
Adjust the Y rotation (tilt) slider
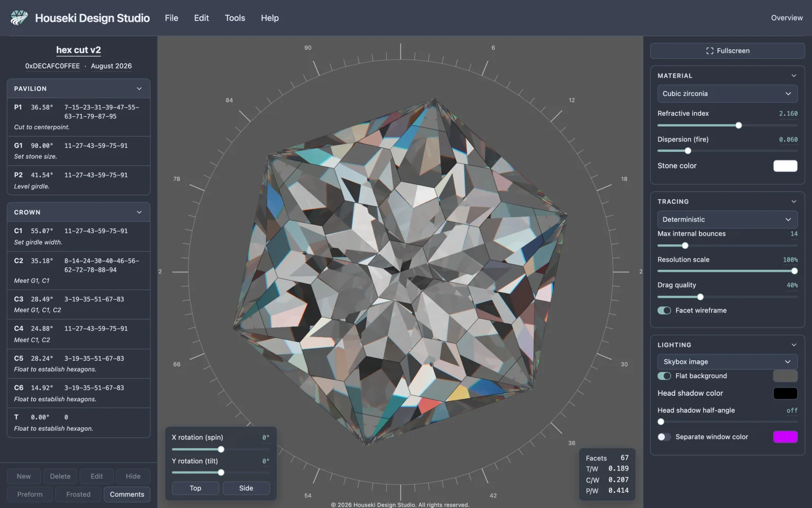221,473
